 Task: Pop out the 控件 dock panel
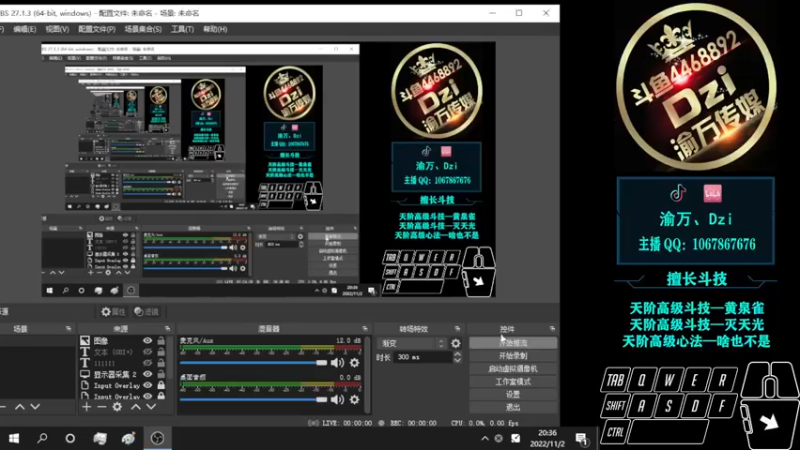tap(553, 329)
